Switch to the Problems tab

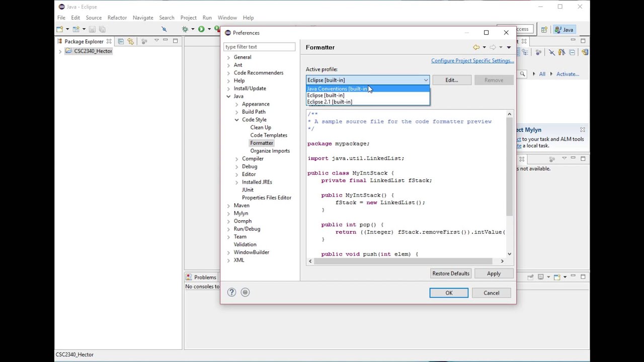tap(201, 277)
